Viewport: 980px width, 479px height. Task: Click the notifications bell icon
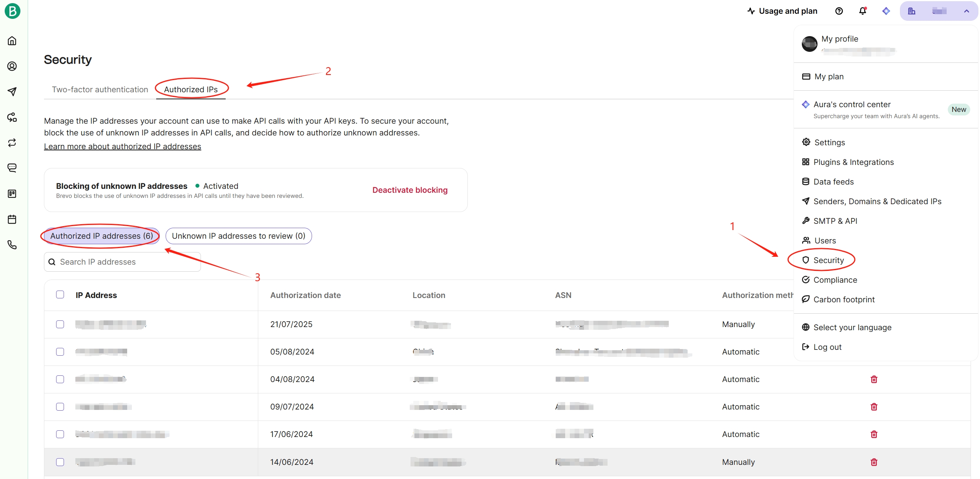(862, 11)
